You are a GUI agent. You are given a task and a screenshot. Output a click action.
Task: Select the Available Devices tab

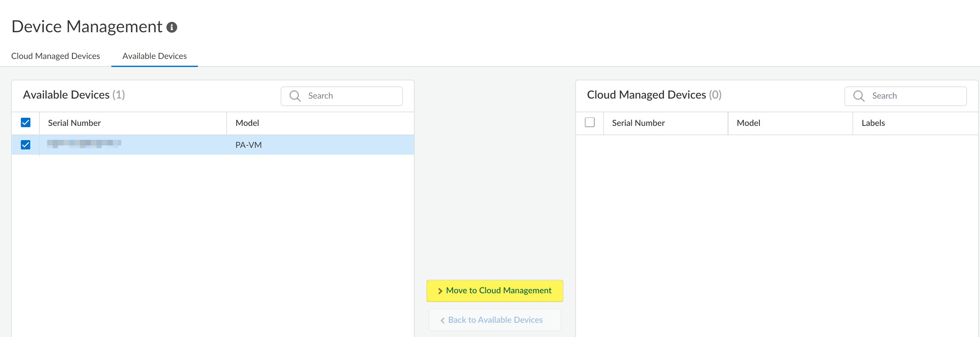(154, 56)
